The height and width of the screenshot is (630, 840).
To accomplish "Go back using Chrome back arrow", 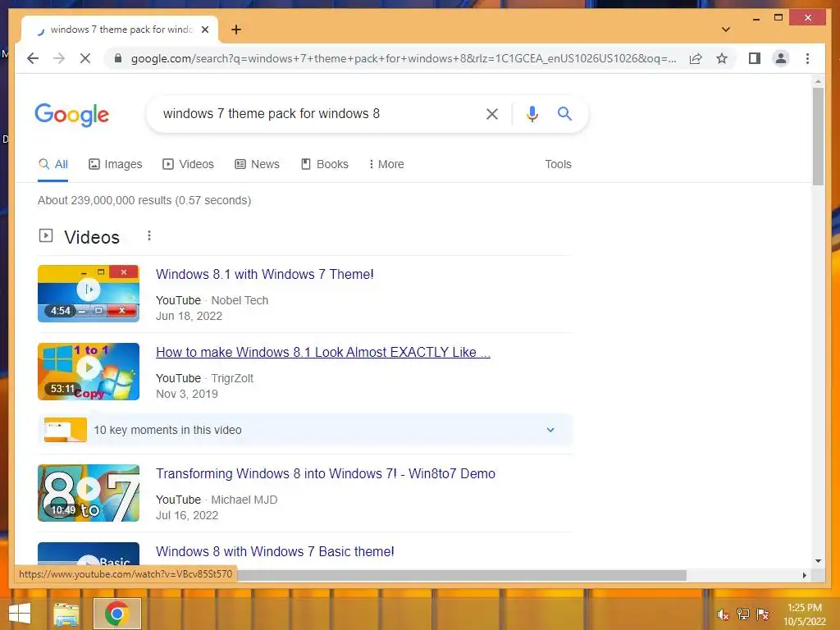I will point(33,58).
